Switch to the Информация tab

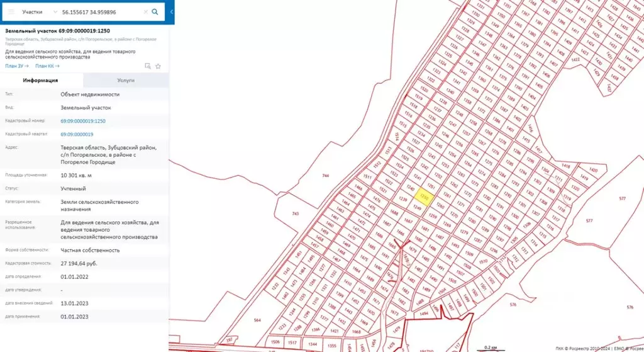click(41, 81)
